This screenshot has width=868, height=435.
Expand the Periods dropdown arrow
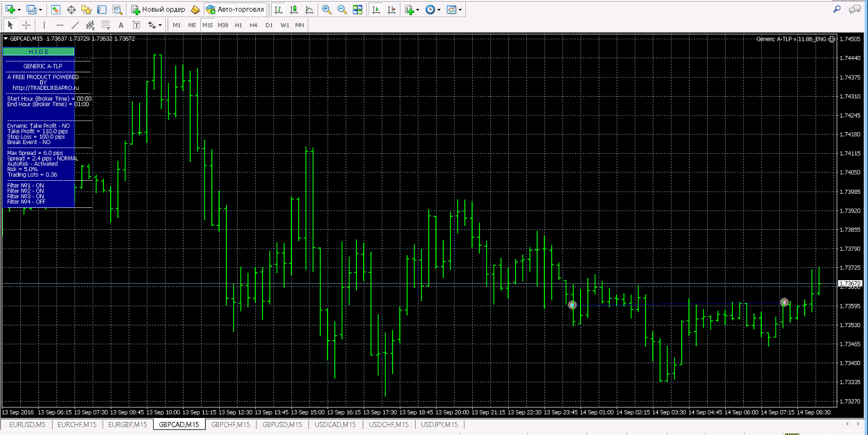(x=439, y=10)
